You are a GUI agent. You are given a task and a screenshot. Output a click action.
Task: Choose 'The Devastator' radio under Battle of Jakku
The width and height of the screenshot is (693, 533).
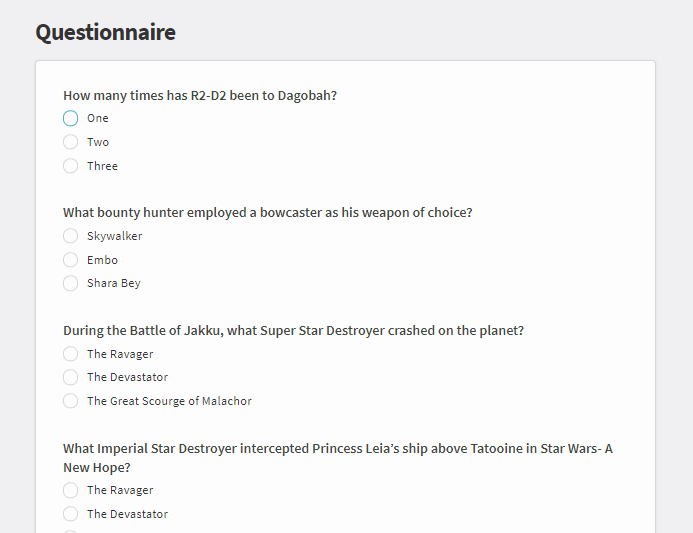click(70, 377)
